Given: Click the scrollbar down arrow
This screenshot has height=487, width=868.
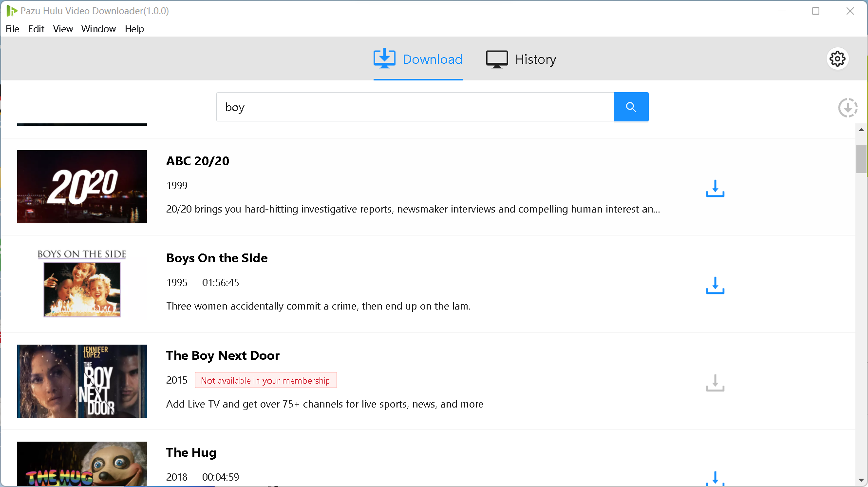Looking at the screenshot, I should point(861,480).
